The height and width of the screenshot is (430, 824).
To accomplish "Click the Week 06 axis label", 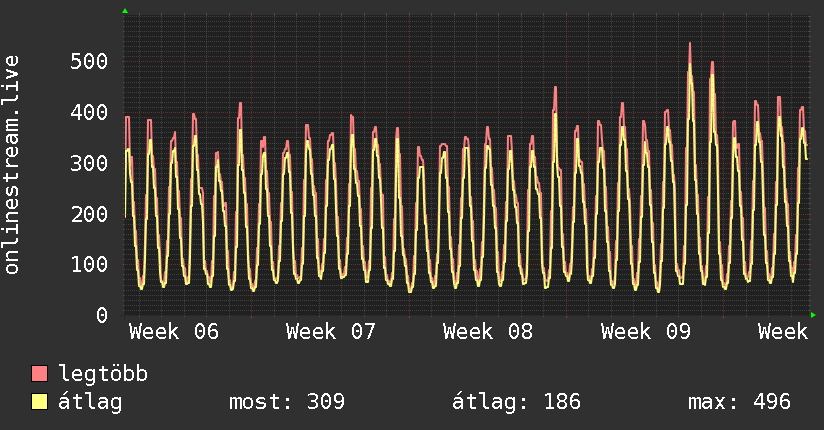I will [174, 332].
